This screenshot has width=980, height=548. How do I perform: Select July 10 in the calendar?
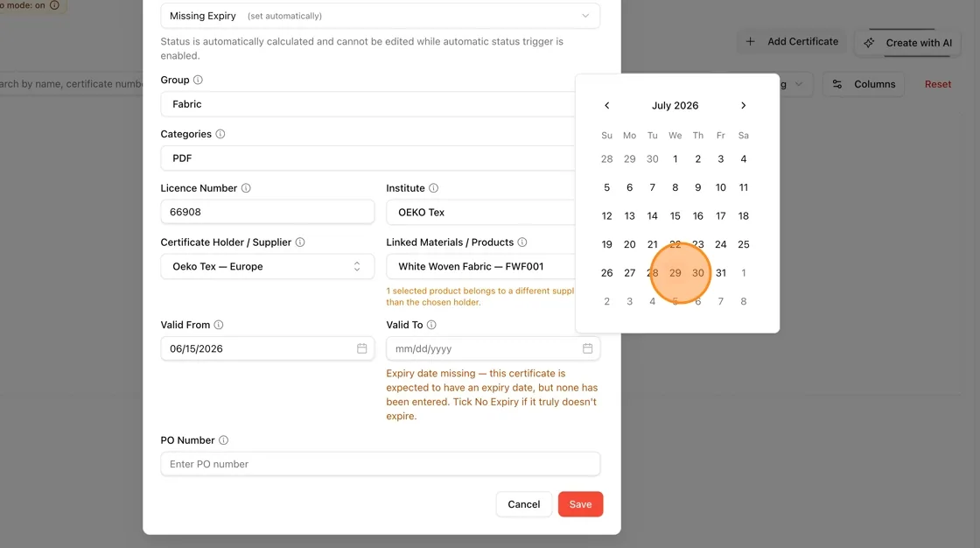pos(721,187)
